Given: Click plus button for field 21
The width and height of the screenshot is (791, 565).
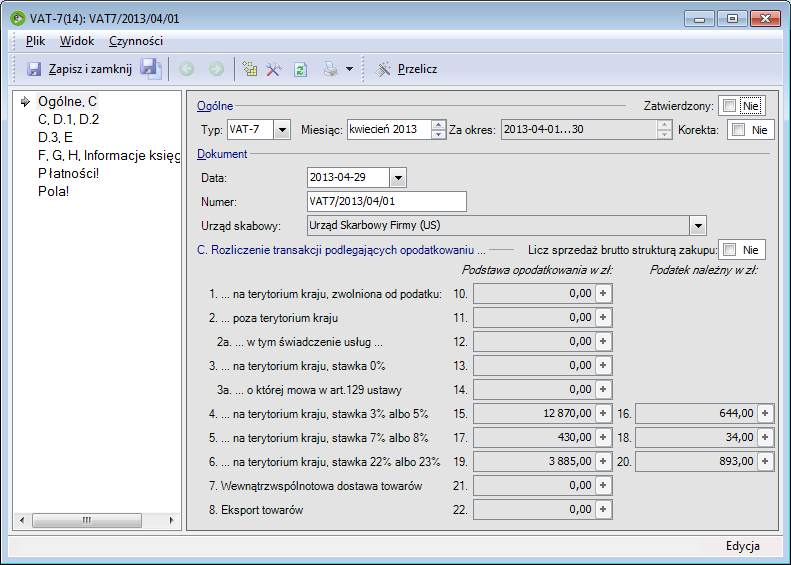Looking at the screenshot, I should tap(603, 485).
